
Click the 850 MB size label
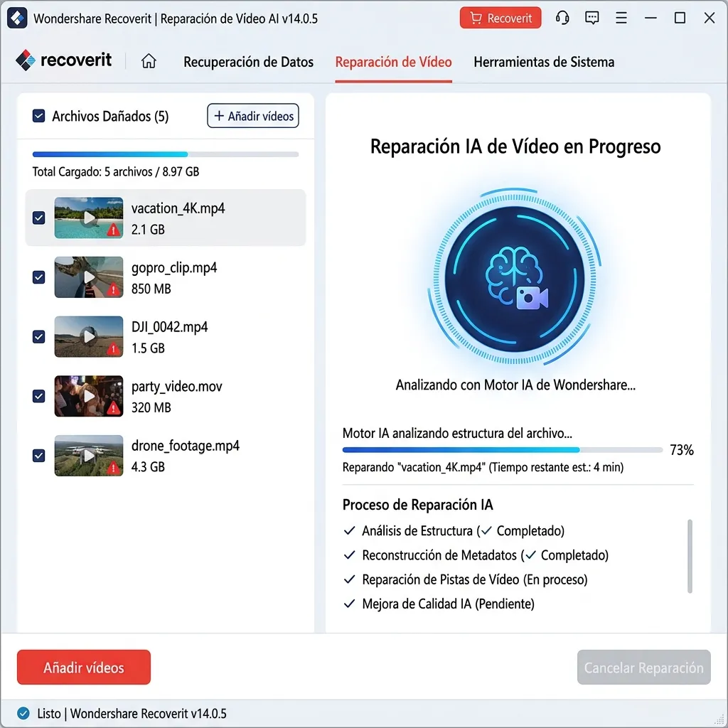click(x=151, y=289)
